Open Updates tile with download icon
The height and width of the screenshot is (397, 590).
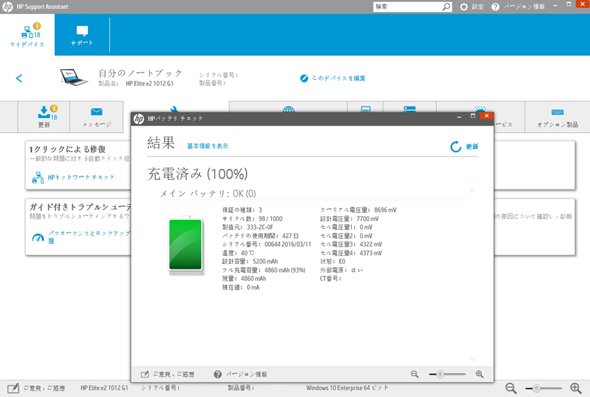point(44,117)
